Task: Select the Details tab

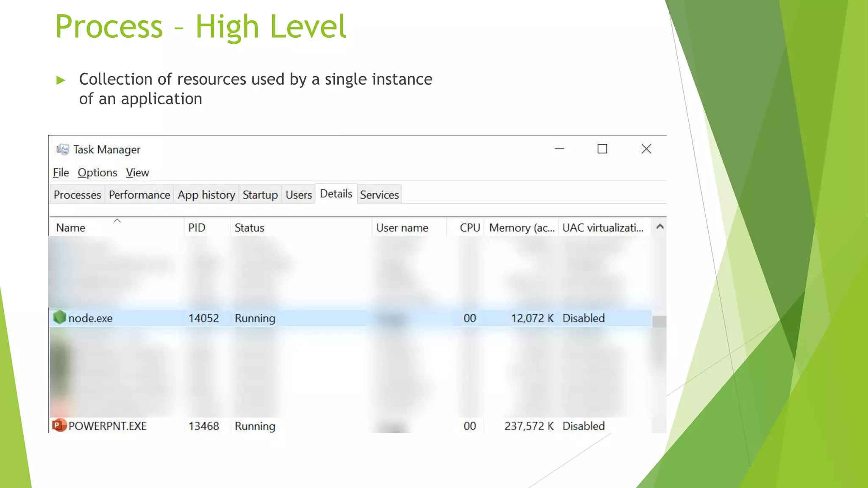Action: (336, 194)
